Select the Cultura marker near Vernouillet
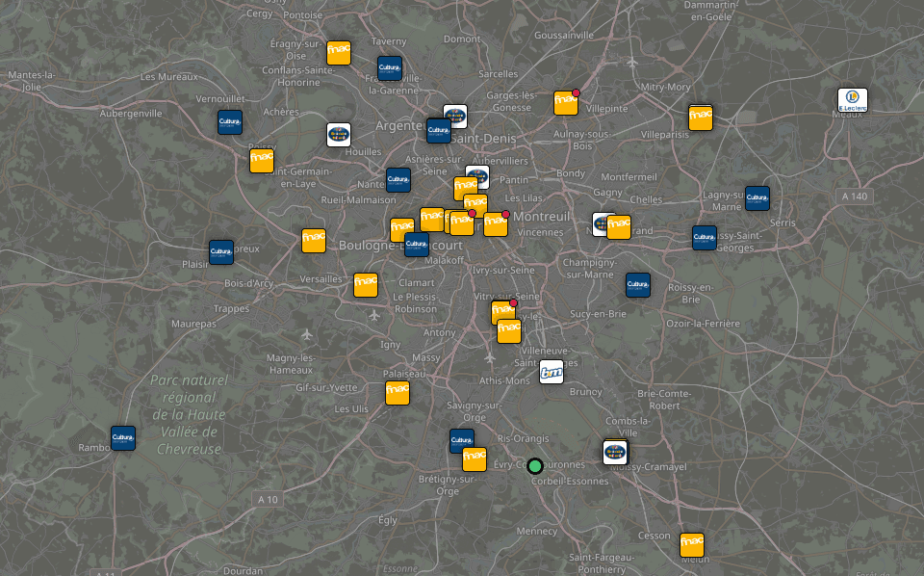The width and height of the screenshot is (924, 576). [230, 122]
